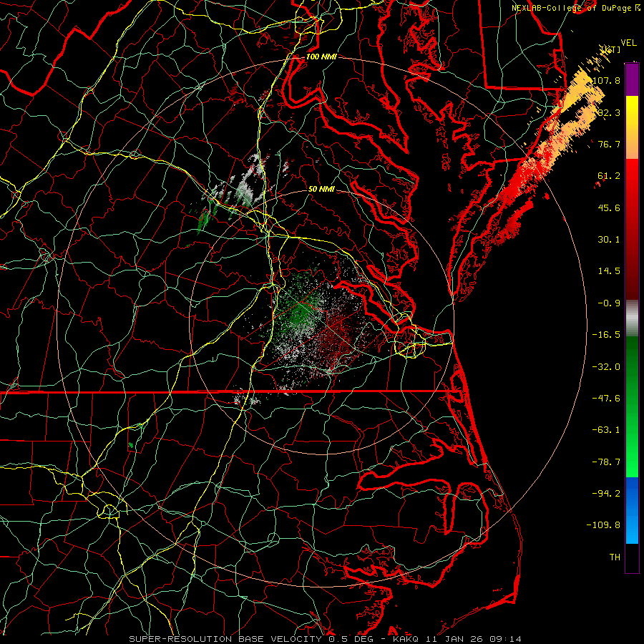Click the 76.7 legend value
The width and height of the screenshot is (644, 644).
tap(609, 144)
